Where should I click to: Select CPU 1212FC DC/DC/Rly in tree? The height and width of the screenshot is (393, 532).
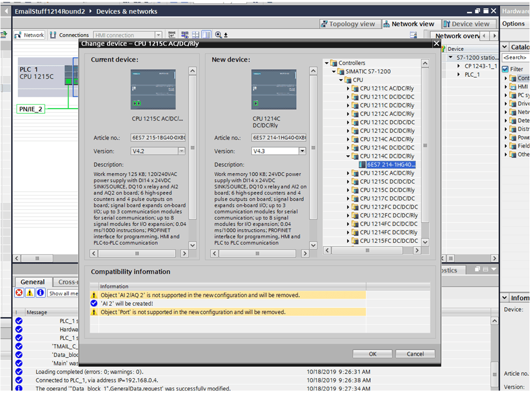389,216
